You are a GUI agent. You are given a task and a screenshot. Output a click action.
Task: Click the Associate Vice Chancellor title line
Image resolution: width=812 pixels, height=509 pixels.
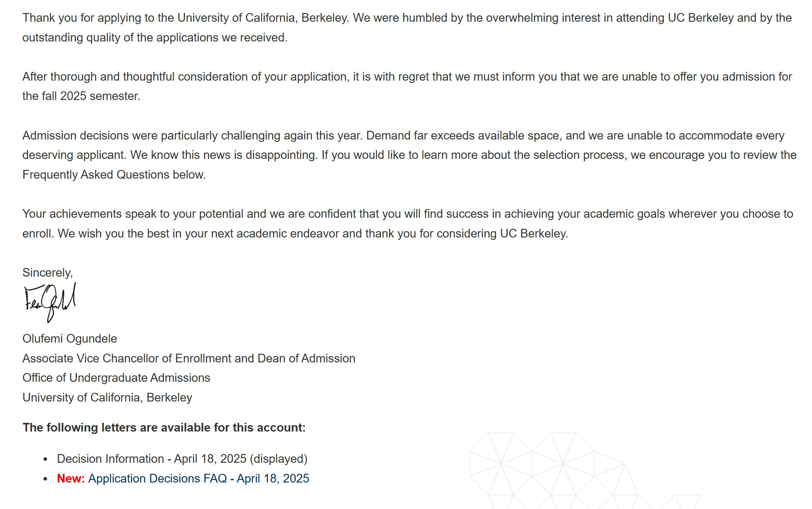(189, 358)
